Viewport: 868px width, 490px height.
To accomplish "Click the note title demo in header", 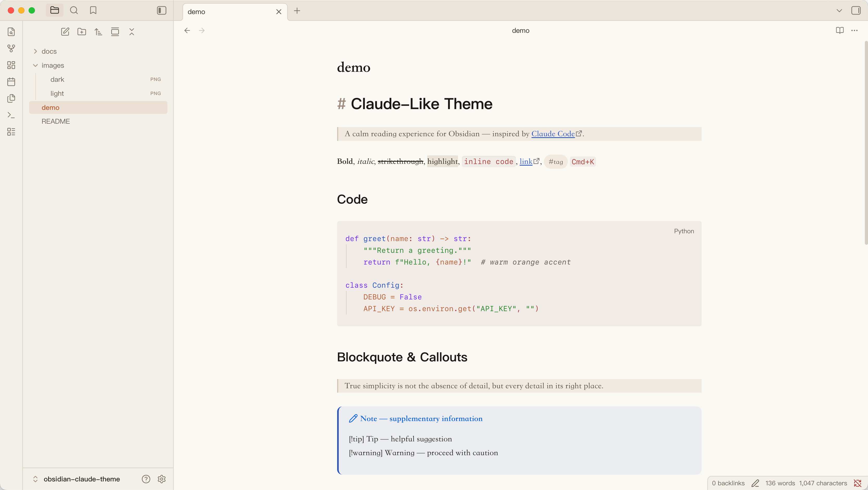I will (521, 31).
